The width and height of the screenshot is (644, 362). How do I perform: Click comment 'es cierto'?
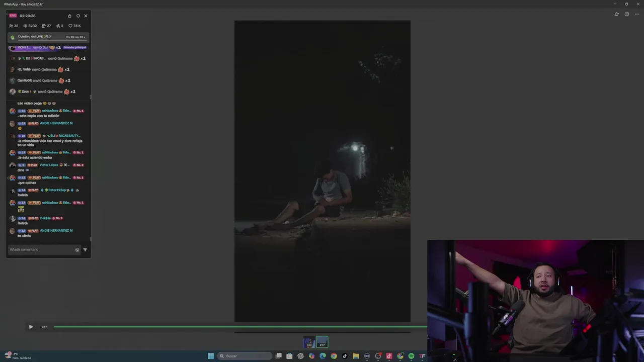[24, 236]
